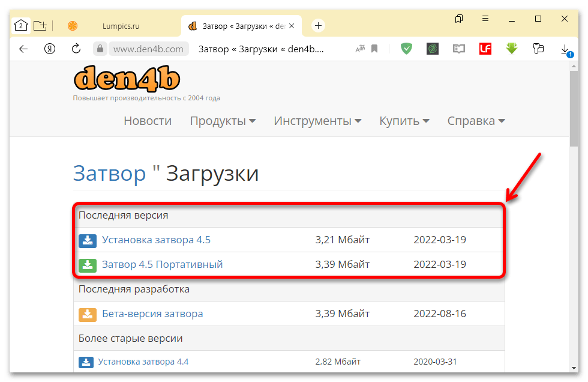588x382 pixels.
Task: Expand the Продукты dropdown menu
Action: coord(223,121)
